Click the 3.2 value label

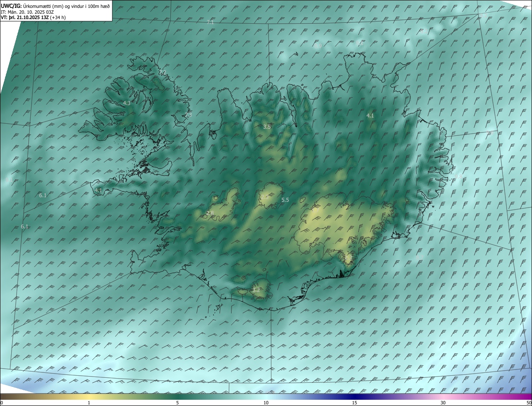click(256, 290)
